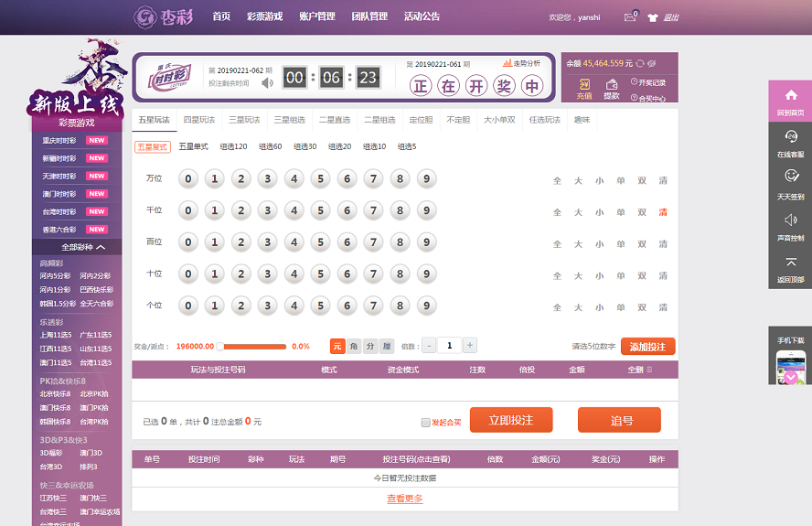
Task: Hide the balance with eye icon
Action: (652, 63)
